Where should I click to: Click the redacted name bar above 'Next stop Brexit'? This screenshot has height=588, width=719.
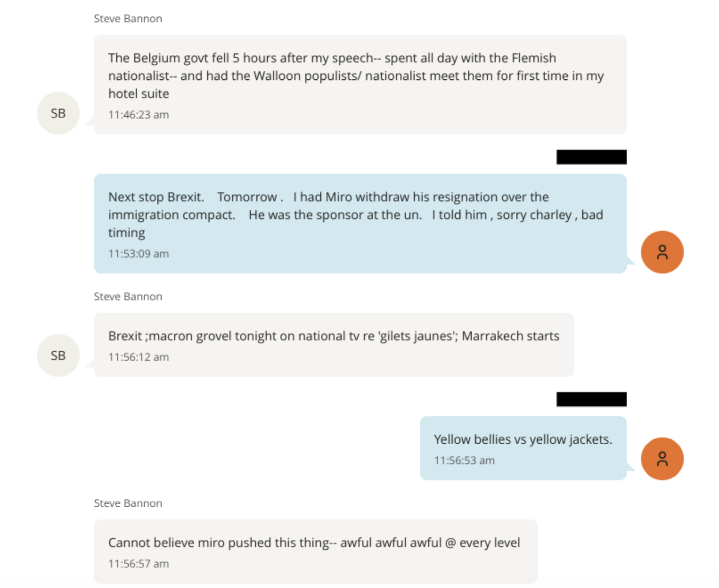pos(591,157)
